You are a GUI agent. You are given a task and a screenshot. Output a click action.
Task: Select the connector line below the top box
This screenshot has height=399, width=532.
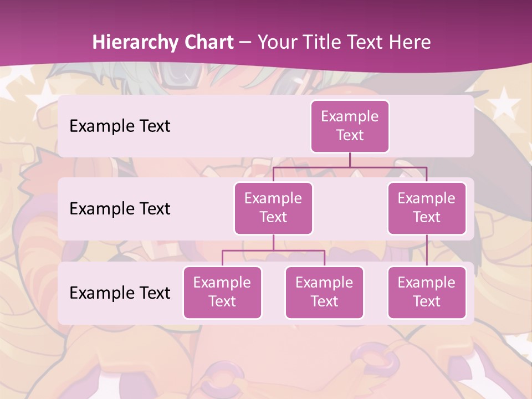[x=350, y=160]
